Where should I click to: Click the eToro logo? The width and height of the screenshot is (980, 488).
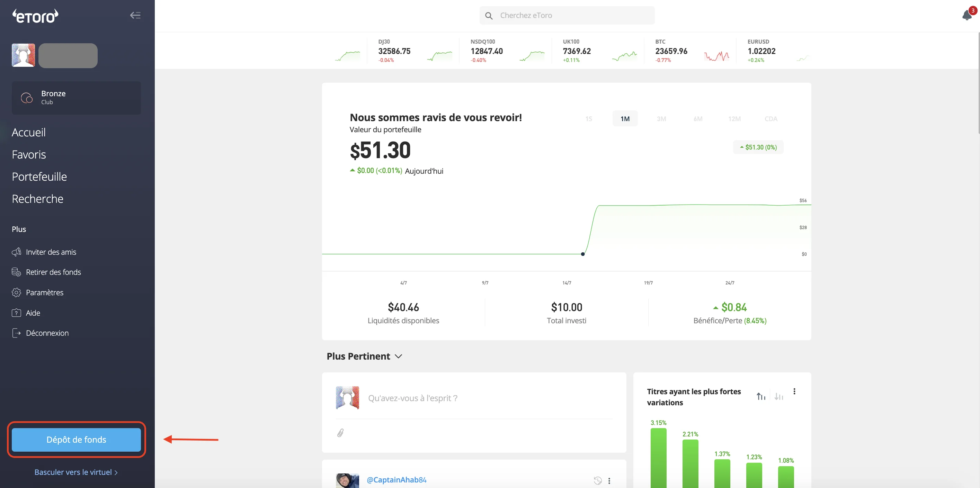(x=35, y=16)
